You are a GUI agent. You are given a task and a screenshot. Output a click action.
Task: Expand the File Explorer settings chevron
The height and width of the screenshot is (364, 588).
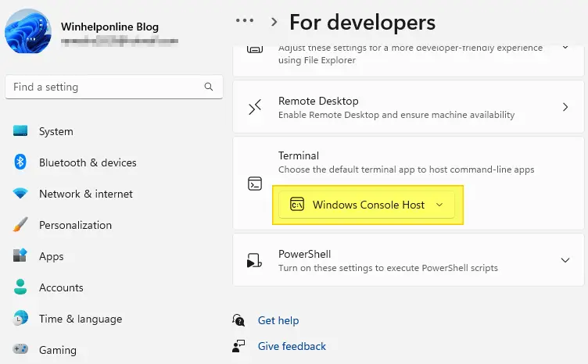(x=565, y=47)
